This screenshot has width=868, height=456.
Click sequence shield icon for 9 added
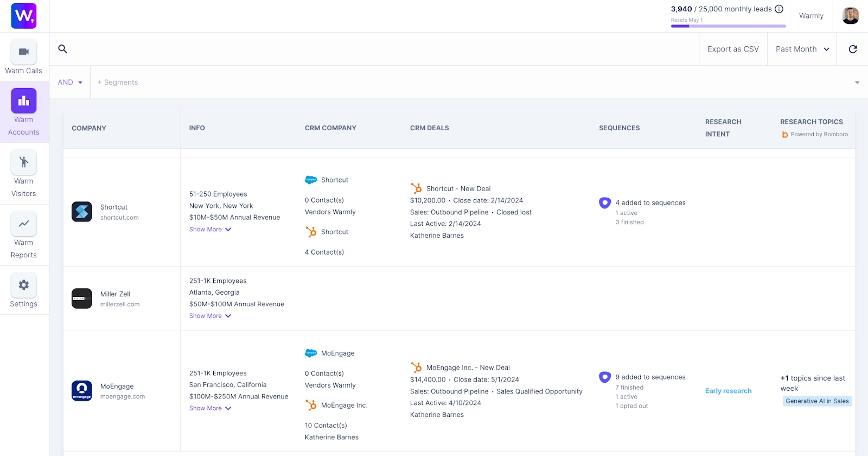click(x=605, y=377)
